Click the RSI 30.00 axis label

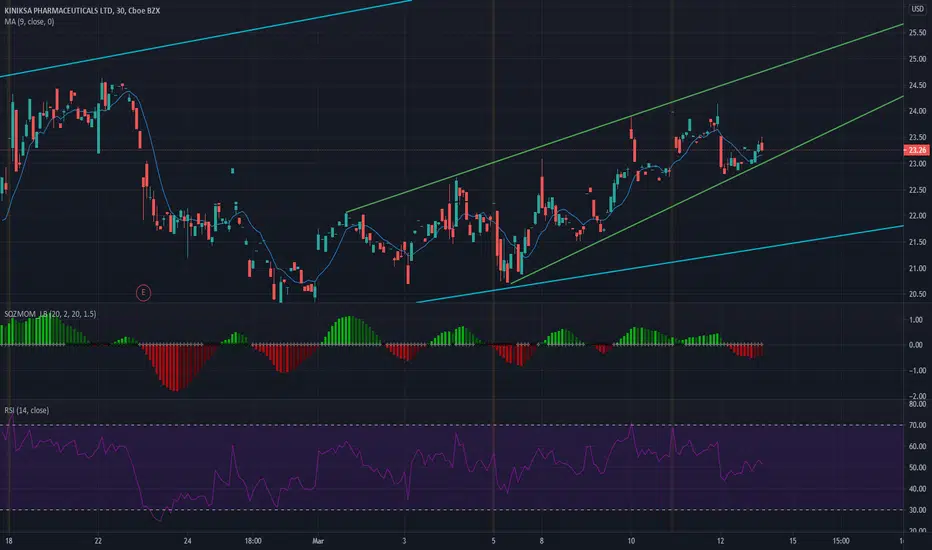point(917,510)
